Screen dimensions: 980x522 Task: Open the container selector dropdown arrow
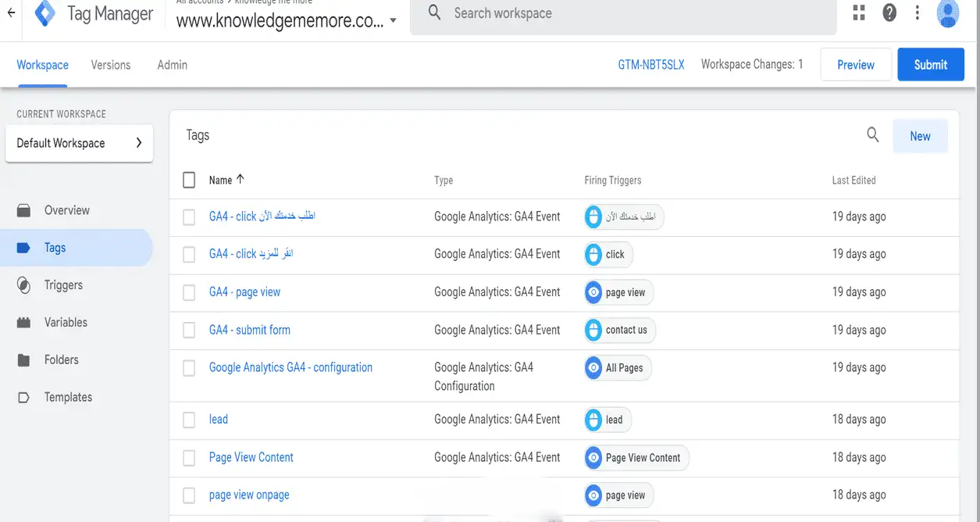[x=393, y=21]
